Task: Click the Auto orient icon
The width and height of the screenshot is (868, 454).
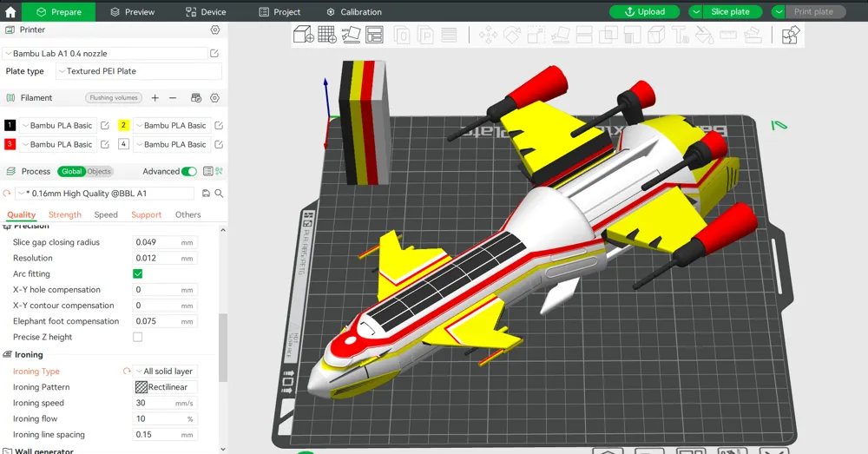Action: pos(351,35)
